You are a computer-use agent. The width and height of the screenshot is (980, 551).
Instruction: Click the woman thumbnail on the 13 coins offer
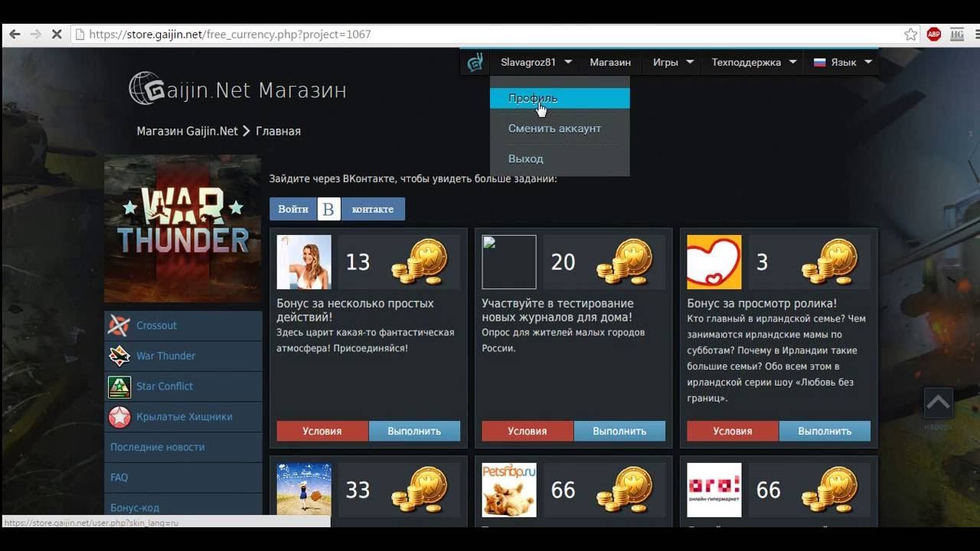pyautogui.click(x=304, y=262)
